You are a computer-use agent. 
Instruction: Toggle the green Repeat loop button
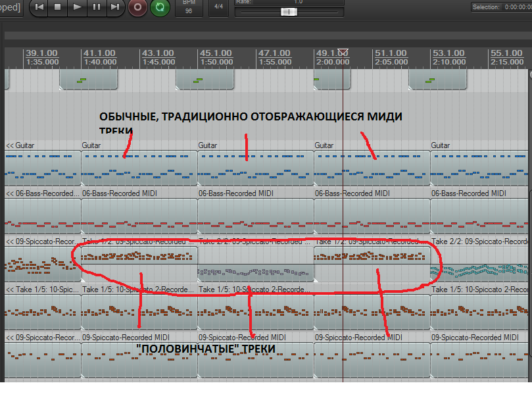coord(160,7)
